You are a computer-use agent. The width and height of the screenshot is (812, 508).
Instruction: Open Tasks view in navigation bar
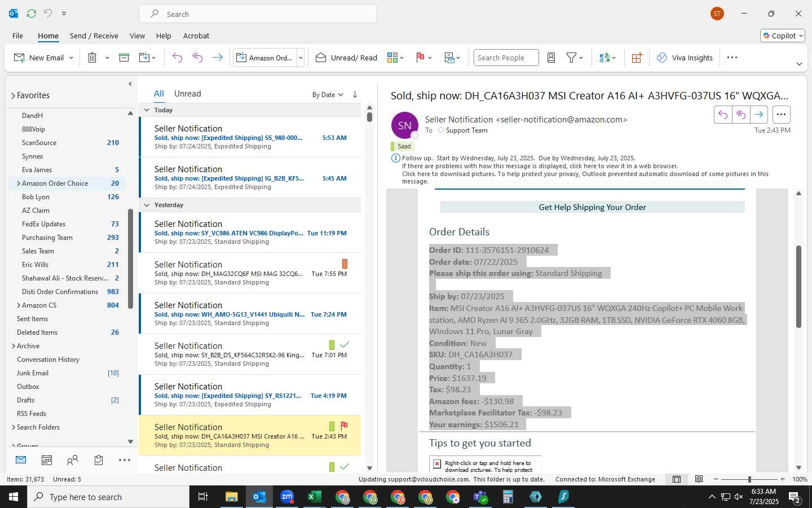point(99,460)
